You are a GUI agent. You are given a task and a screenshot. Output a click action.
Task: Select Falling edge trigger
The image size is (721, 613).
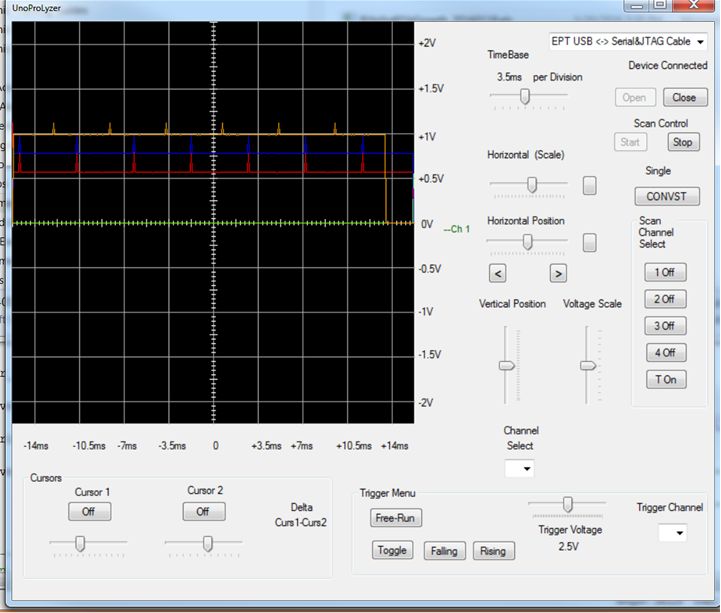click(444, 550)
